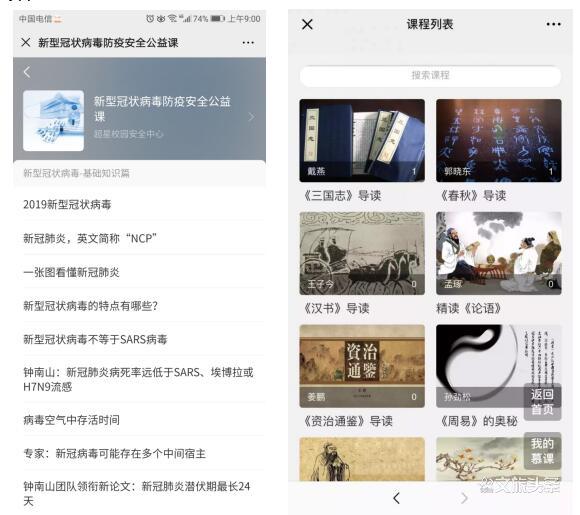Go forward using the bottom navigation arrow
The image size is (580, 515).
coord(464,498)
